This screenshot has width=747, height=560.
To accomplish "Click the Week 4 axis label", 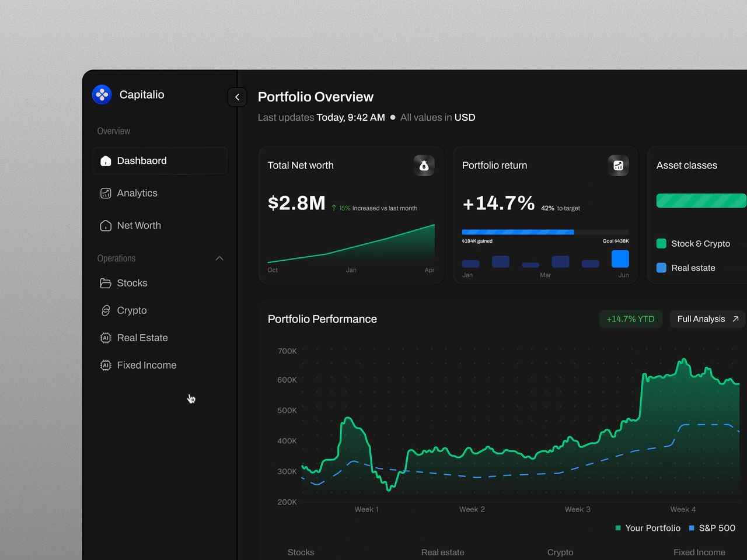I will 683,509.
